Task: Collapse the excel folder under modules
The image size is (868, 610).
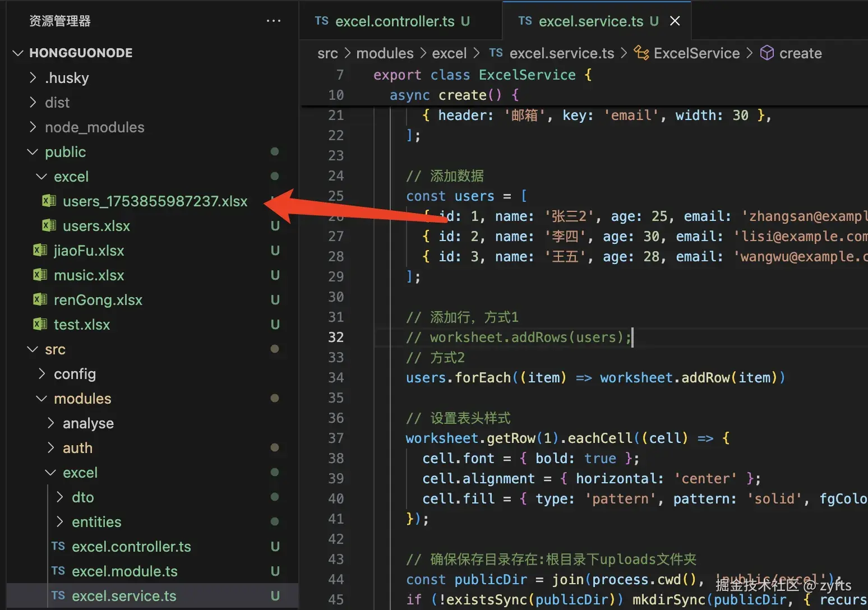Action: [x=51, y=472]
